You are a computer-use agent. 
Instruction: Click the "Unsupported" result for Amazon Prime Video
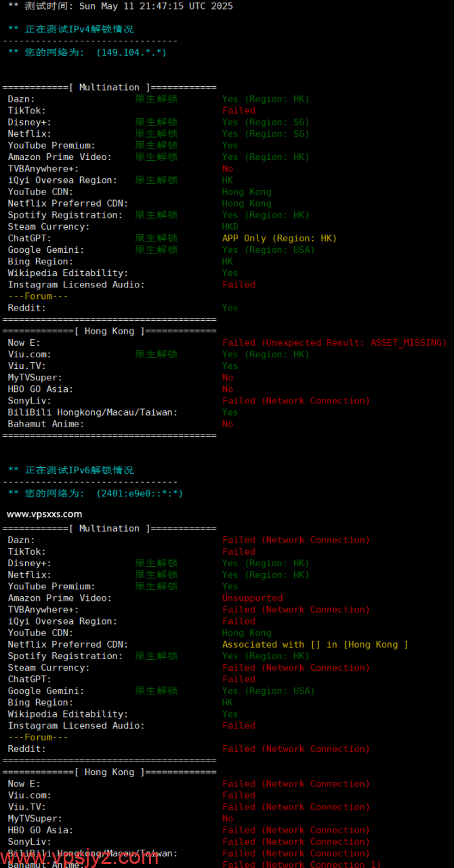point(252,598)
